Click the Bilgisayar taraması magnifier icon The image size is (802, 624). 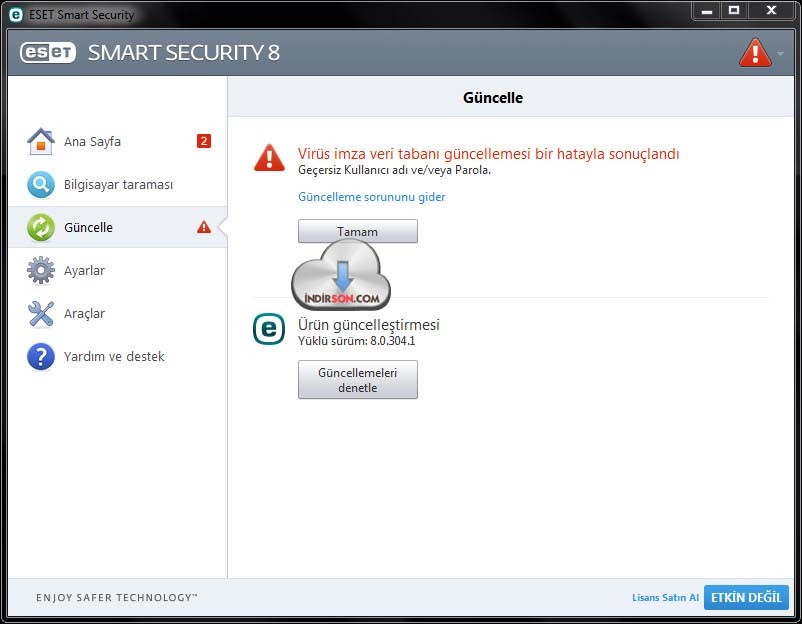click(x=41, y=184)
